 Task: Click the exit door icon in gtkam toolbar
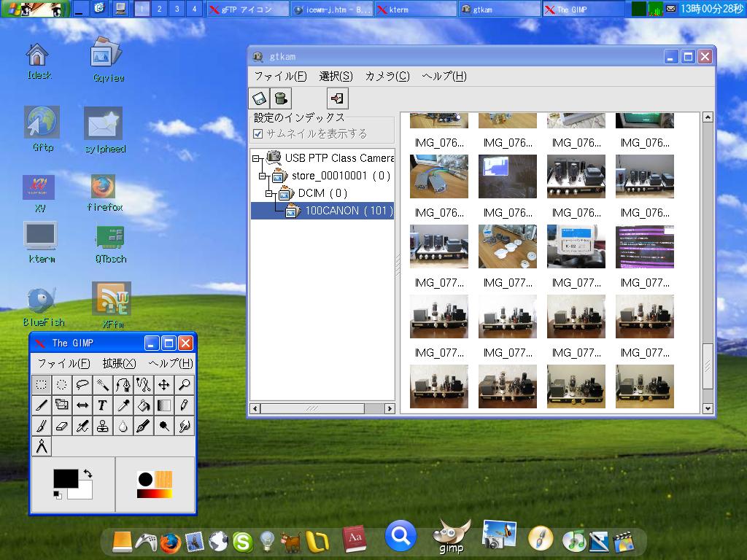click(x=337, y=98)
